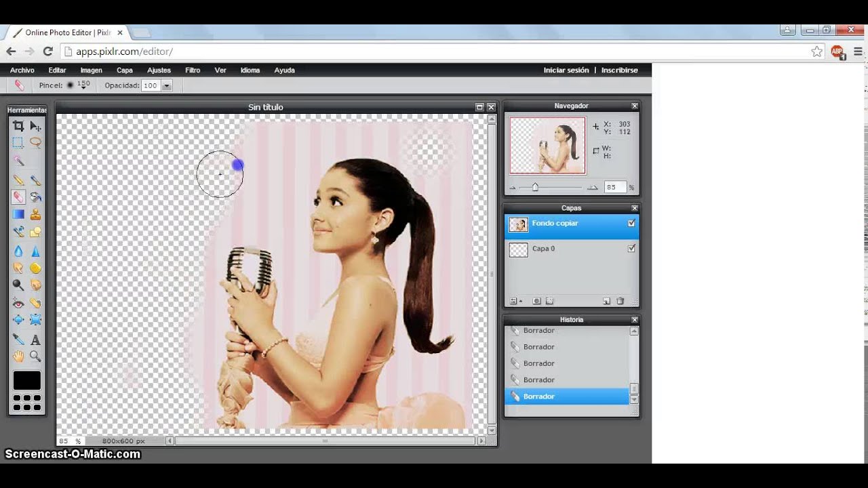Select the rectangular Marquee tool
This screenshot has width=868, height=488.
[18, 143]
